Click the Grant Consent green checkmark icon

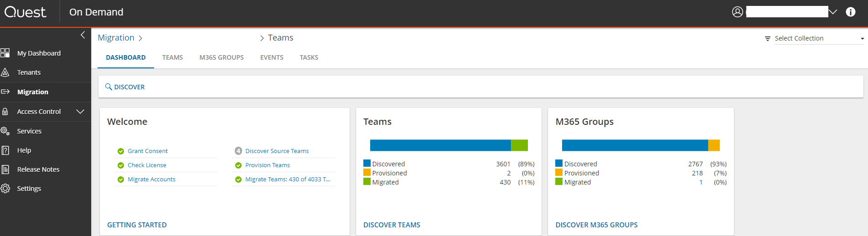coord(121,151)
